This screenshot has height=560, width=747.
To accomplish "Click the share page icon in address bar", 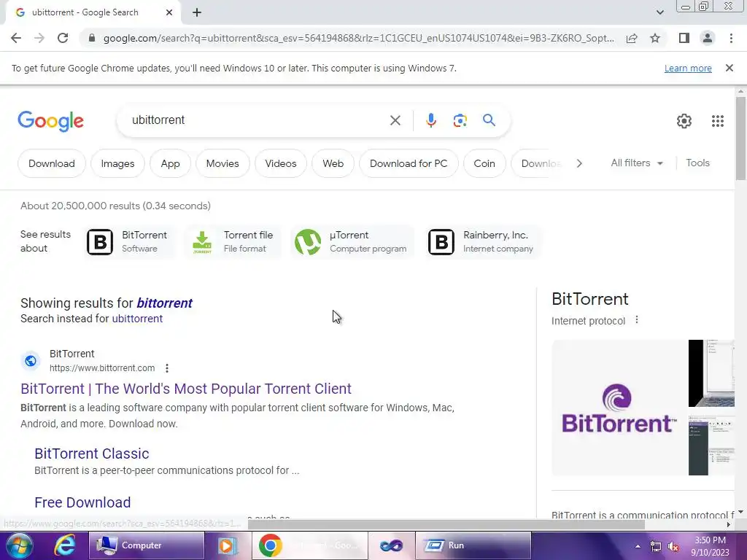I will (632, 38).
